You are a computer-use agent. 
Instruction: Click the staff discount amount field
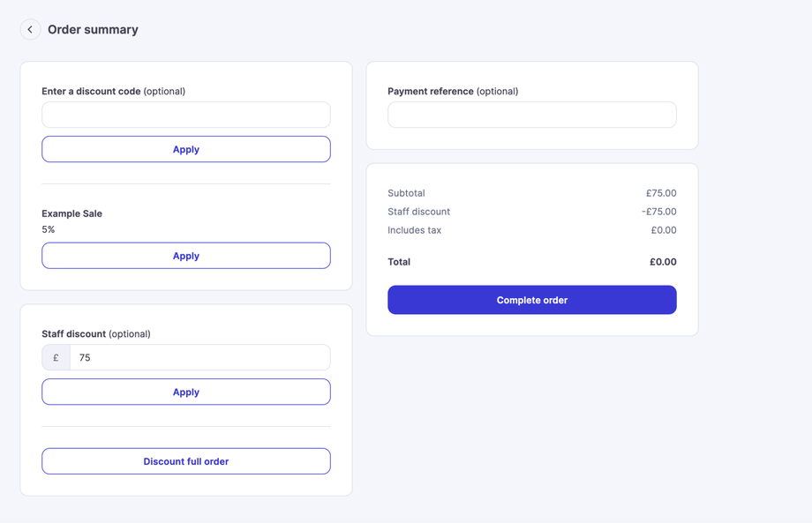click(x=199, y=357)
